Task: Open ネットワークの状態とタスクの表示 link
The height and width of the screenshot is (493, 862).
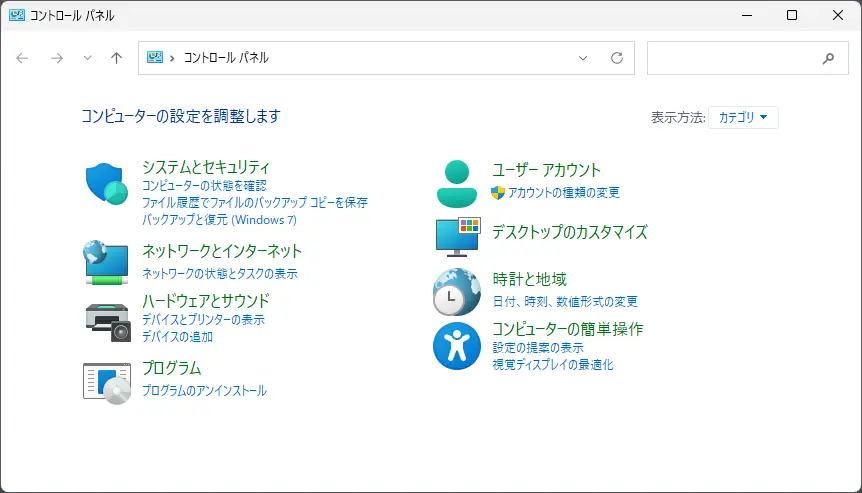Action: pyautogui.click(x=219, y=273)
